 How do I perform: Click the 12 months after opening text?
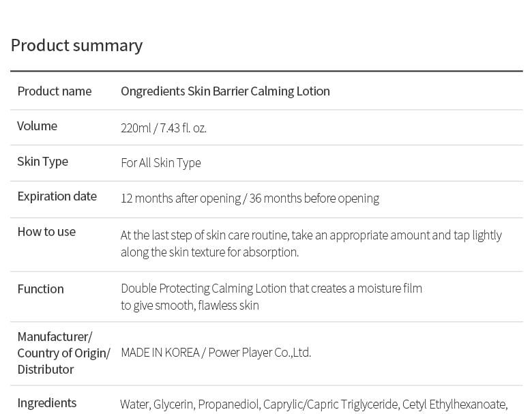tap(181, 198)
